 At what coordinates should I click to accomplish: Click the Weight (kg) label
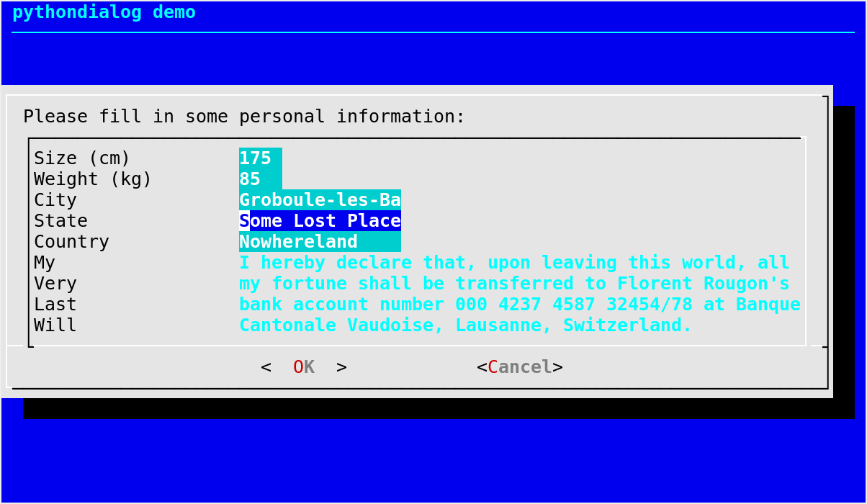[x=93, y=179]
